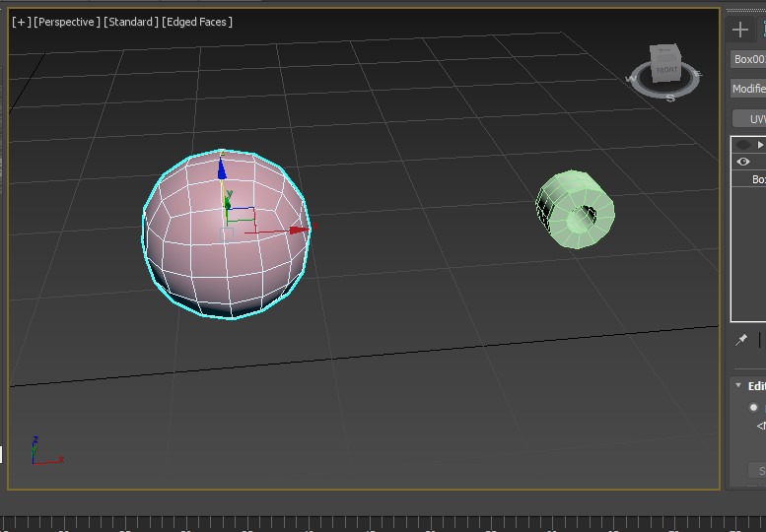Image resolution: width=766 pixels, height=532 pixels.
Task: Open the Perspective viewport menu
Action: (67, 22)
